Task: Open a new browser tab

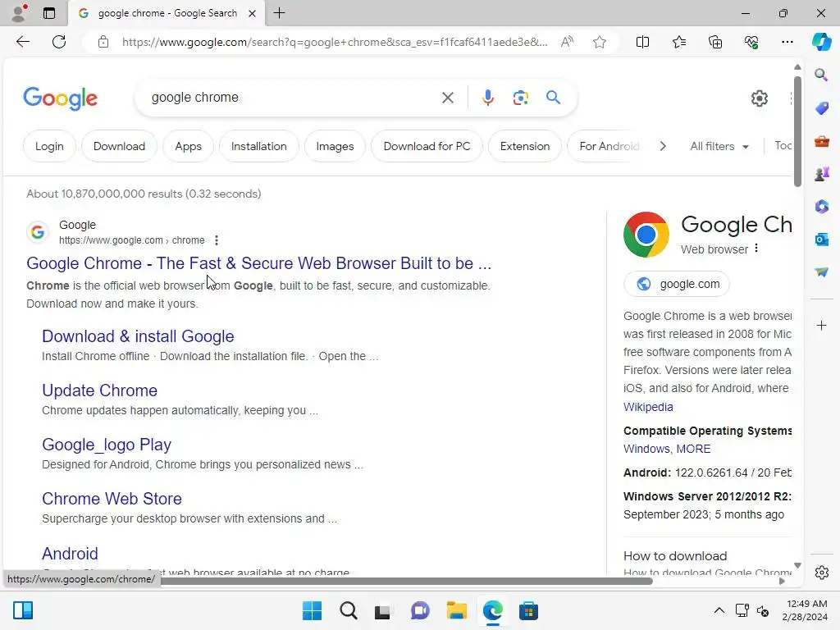Action: point(279,13)
